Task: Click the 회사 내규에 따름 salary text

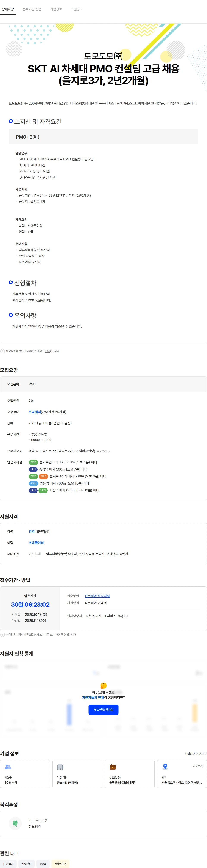Action: (x=50, y=424)
